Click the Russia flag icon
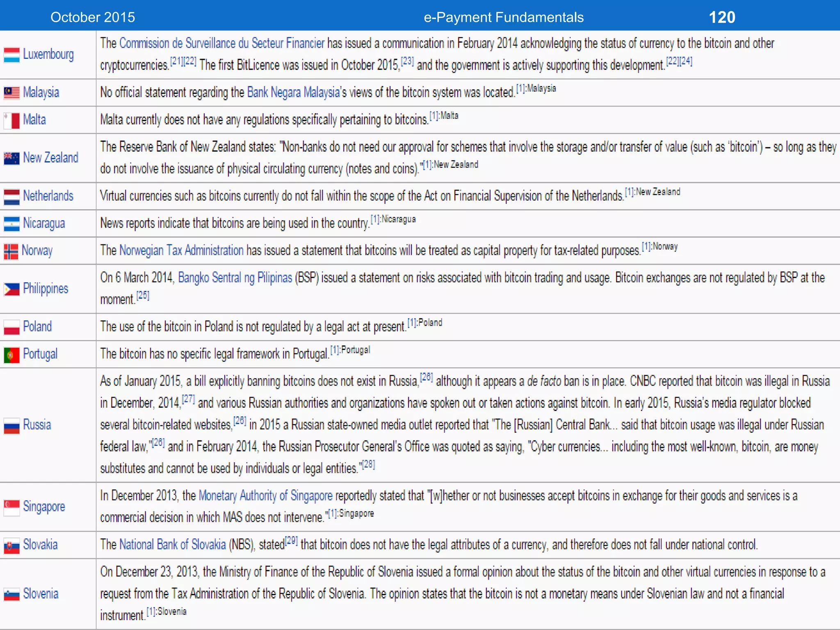 click(11, 426)
